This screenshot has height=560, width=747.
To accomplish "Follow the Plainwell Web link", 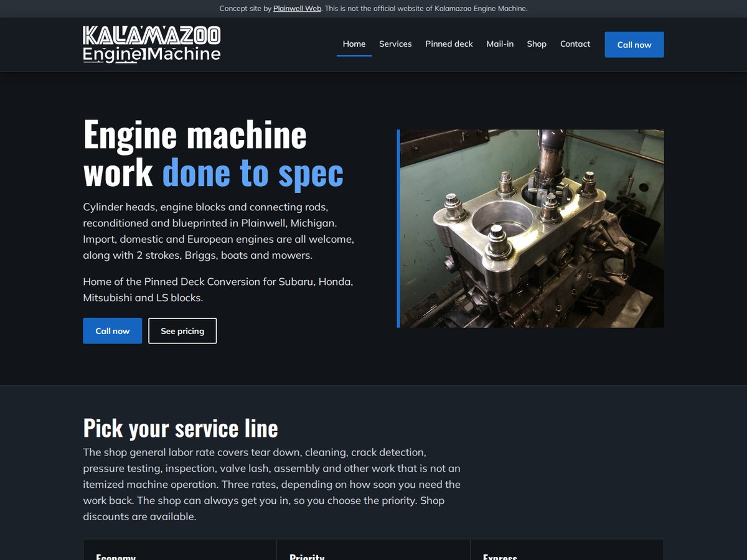I will click(x=297, y=9).
